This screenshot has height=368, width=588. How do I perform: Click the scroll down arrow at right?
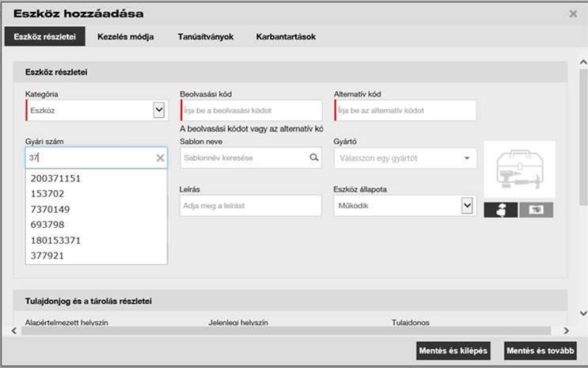click(x=583, y=313)
